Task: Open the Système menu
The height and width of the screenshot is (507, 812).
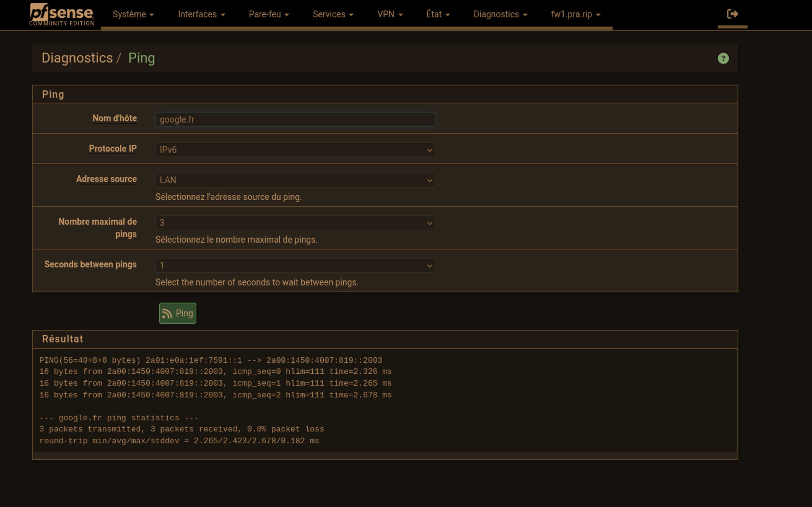Action: pyautogui.click(x=133, y=15)
